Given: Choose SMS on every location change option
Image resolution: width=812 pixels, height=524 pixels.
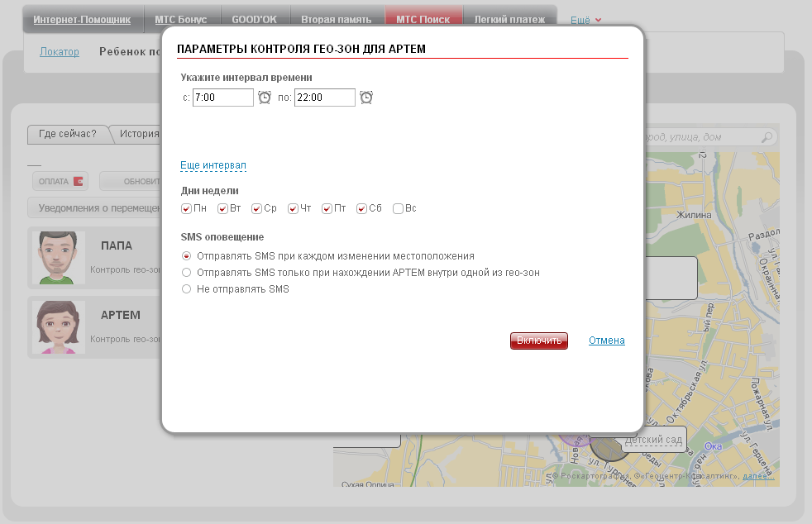Looking at the screenshot, I should 186,256.
